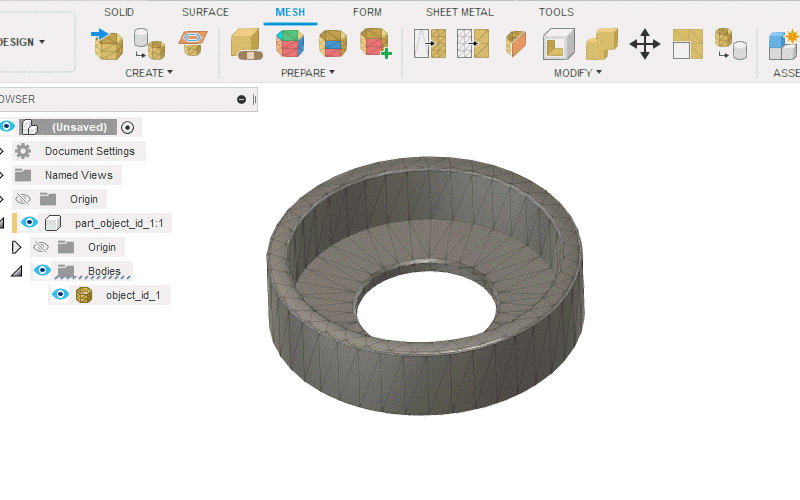Screen dimensions: 800x500
Task: Expand the nested Origin folder triangle
Action: pyautogui.click(x=16, y=247)
